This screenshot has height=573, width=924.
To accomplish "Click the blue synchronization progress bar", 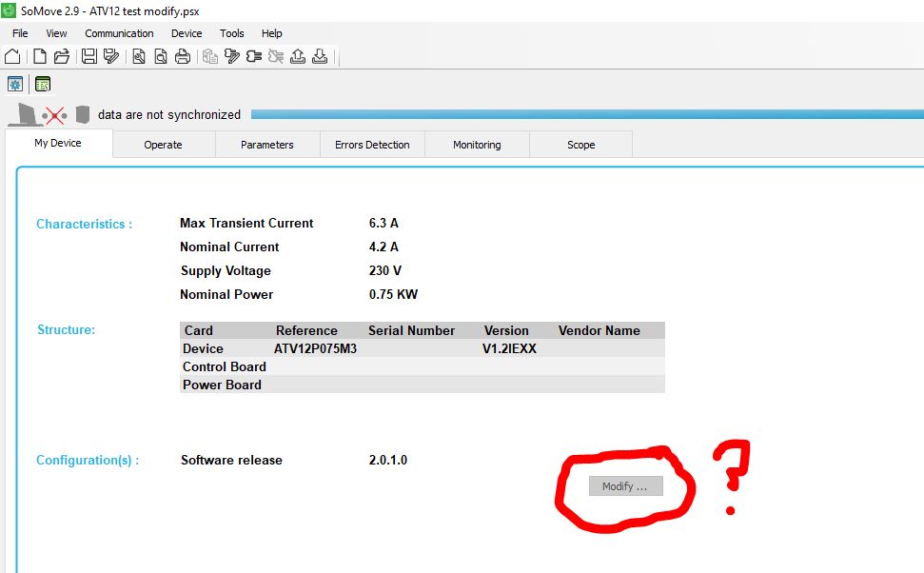I will click(x=587, y=114).
